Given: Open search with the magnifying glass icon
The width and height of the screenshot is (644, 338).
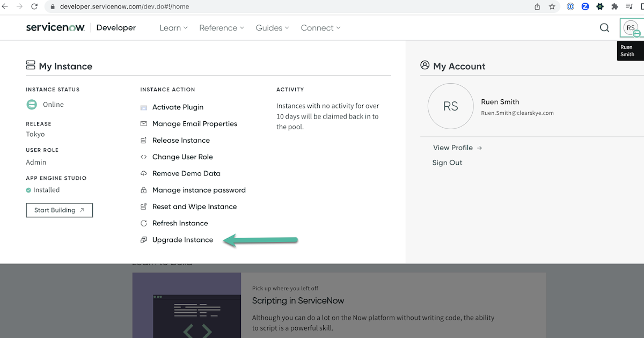Looking at the screenshot, I should [x=604, y=27].
